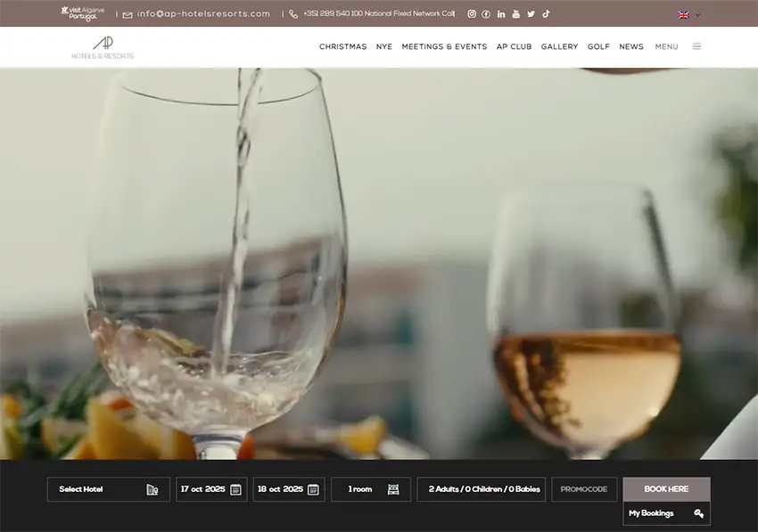Image resolution: width=758 pixels, height=532 pixels.
Task: Click the hotel building icon next to Select Hotel
Action: click(x=153, y=488)
